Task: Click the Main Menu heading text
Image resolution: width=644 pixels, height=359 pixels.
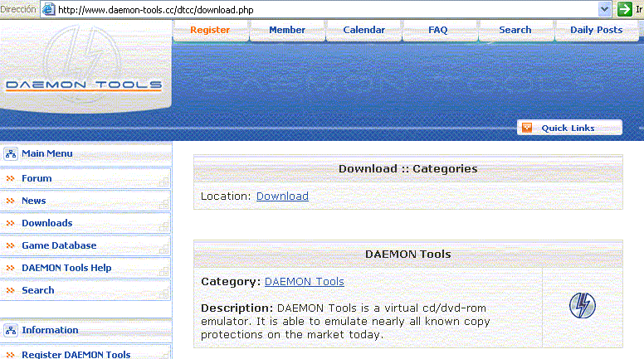Action: point(46,153)
